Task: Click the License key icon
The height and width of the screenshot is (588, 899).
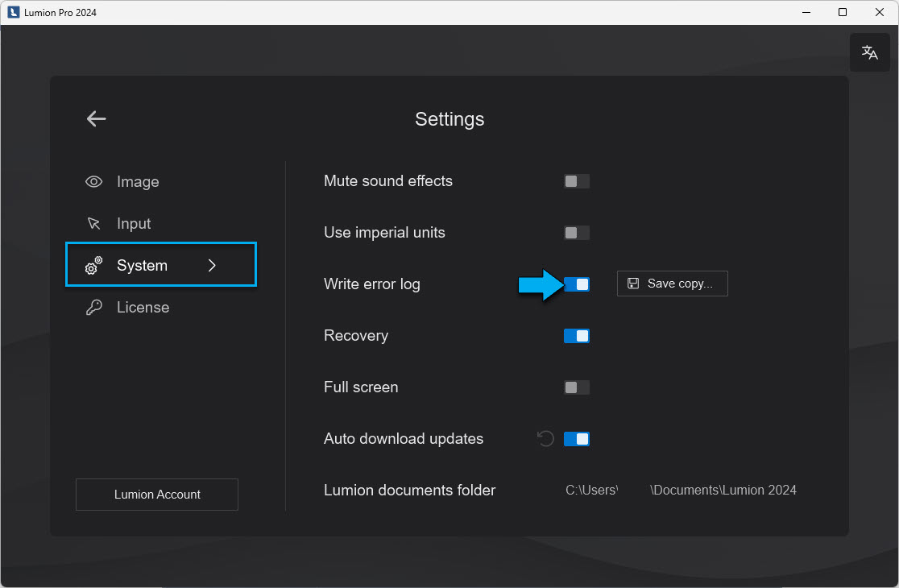Action: pos(93,307)
